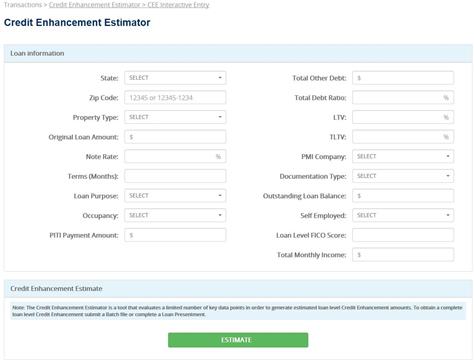
Task: Expand the PMI Company dropdown
Action: 403,156
